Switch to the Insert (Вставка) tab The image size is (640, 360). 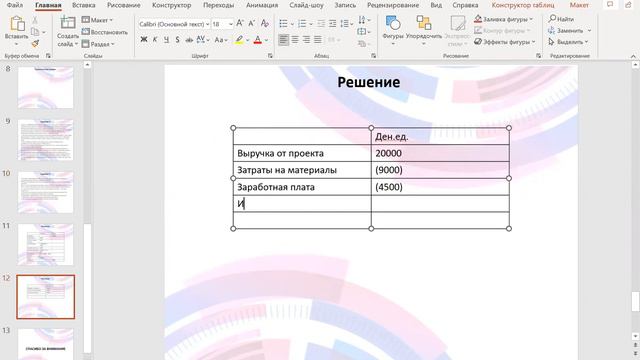pos(84,5)
